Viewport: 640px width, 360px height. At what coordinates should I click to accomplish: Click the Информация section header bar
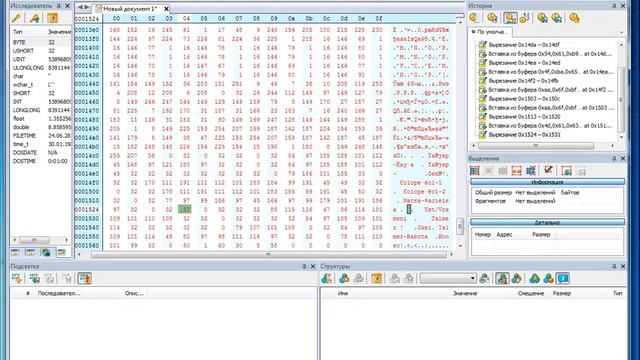[547, 182]
